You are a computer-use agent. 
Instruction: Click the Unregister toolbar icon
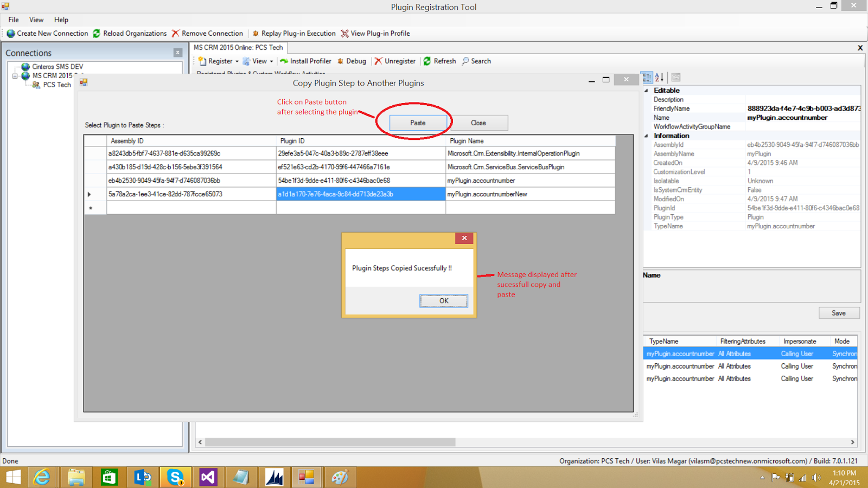point(395,61)
